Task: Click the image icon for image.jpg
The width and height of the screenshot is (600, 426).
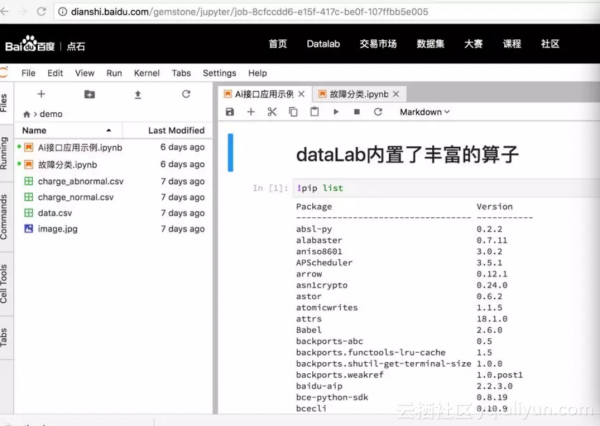Action: pos(29,229)
